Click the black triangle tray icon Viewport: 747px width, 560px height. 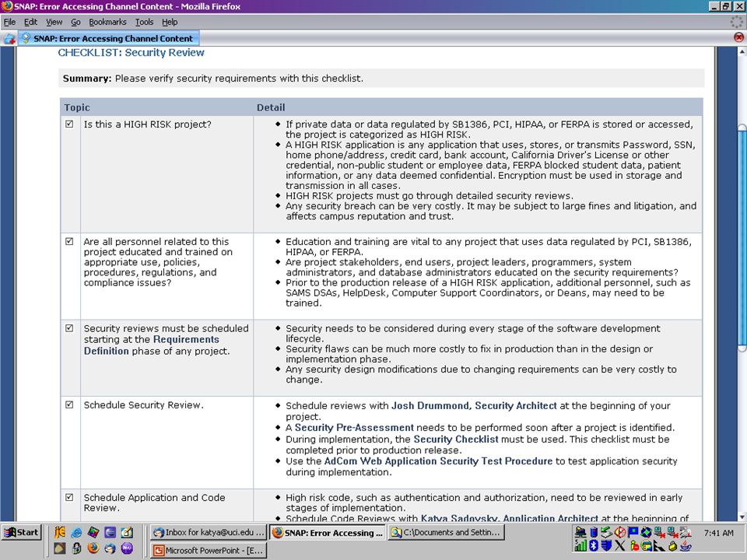pos(659,546)
